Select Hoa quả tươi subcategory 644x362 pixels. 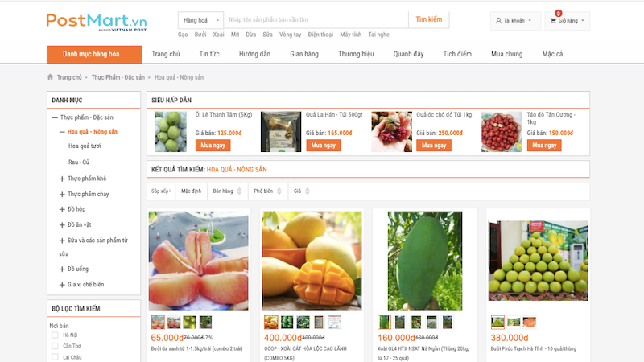[85, 146]
